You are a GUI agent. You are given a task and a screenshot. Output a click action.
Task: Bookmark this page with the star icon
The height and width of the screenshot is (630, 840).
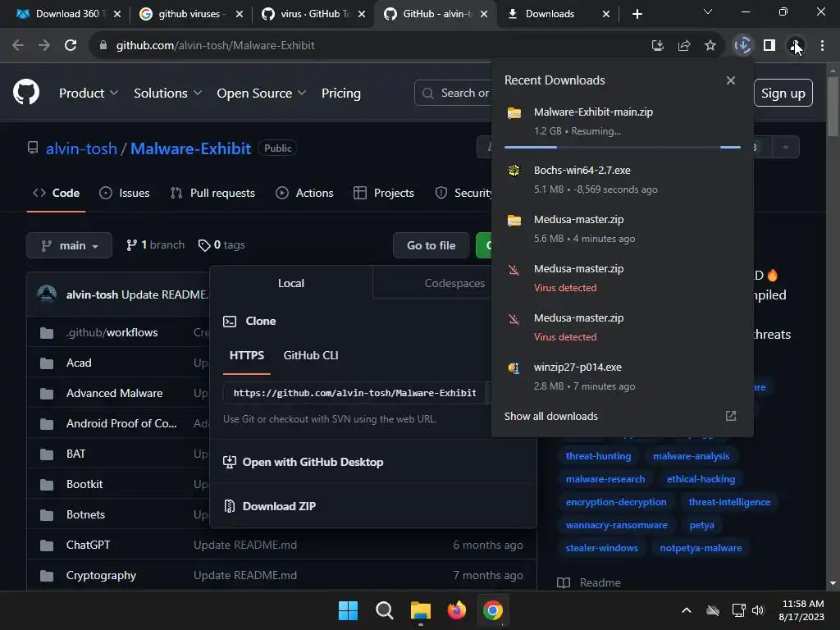pyautogui.click(x=710, y=46)
